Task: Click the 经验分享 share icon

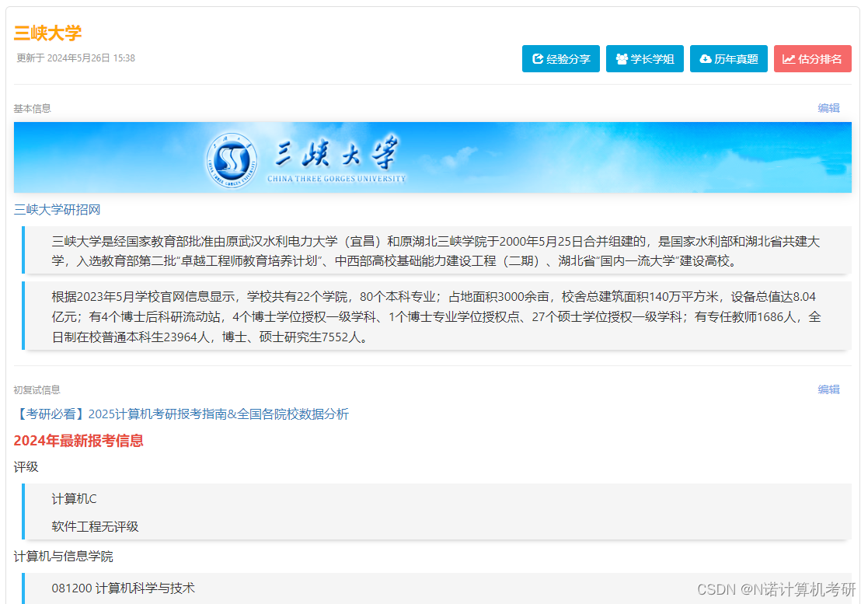Action: (x=538, y=58)
